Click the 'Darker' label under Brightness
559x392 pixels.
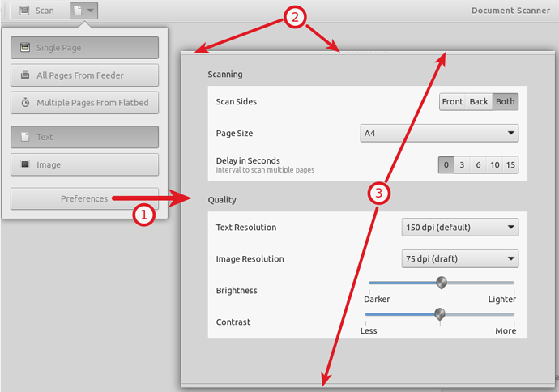point(377,300)
